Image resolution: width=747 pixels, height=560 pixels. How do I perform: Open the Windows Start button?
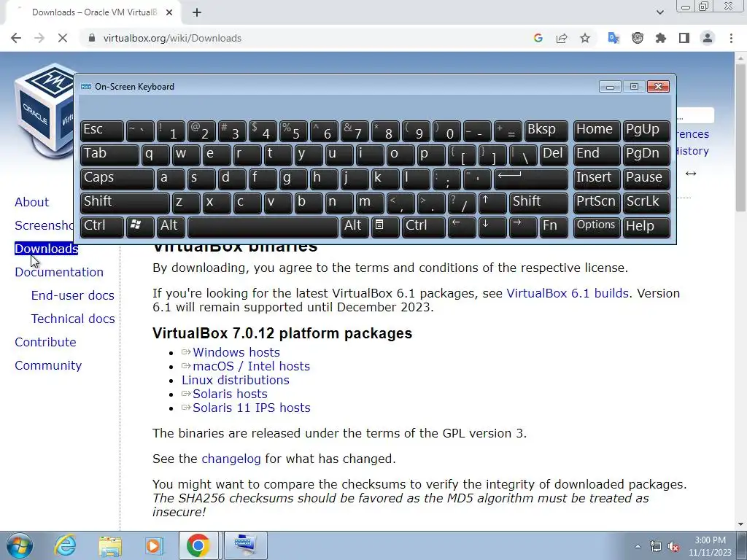[19, 545]
